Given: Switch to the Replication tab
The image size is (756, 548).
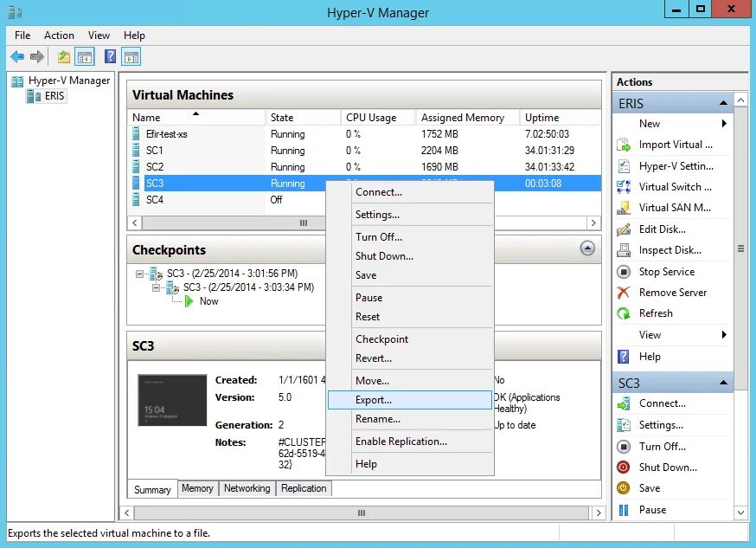Looking at the screenshot, I should (x=304, y=488).
